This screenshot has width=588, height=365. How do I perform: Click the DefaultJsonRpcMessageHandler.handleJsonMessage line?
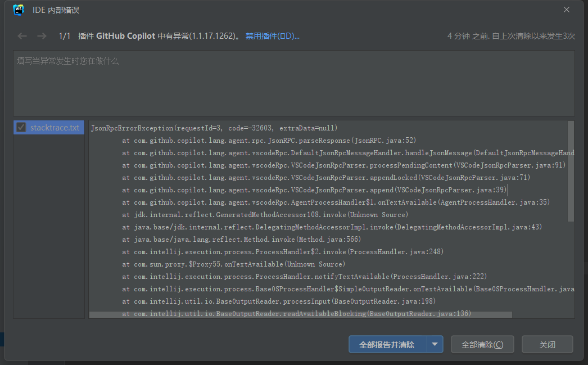pos(348,152)
